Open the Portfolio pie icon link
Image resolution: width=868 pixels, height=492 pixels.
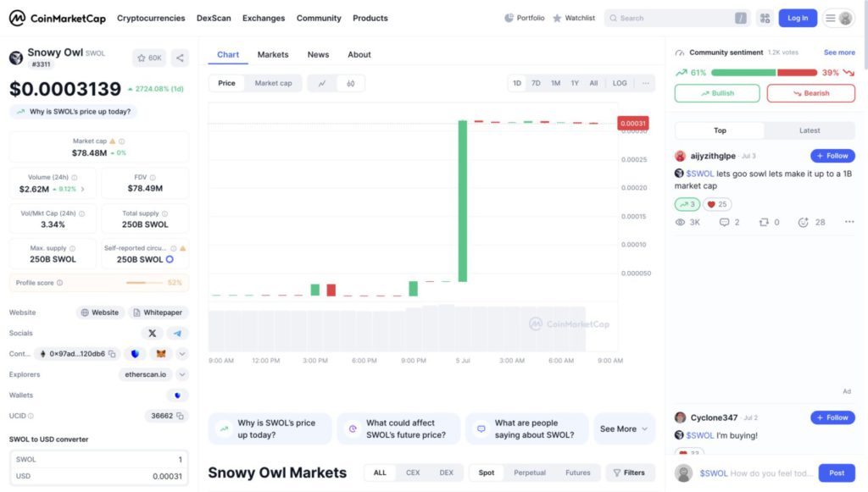[524, 19]
